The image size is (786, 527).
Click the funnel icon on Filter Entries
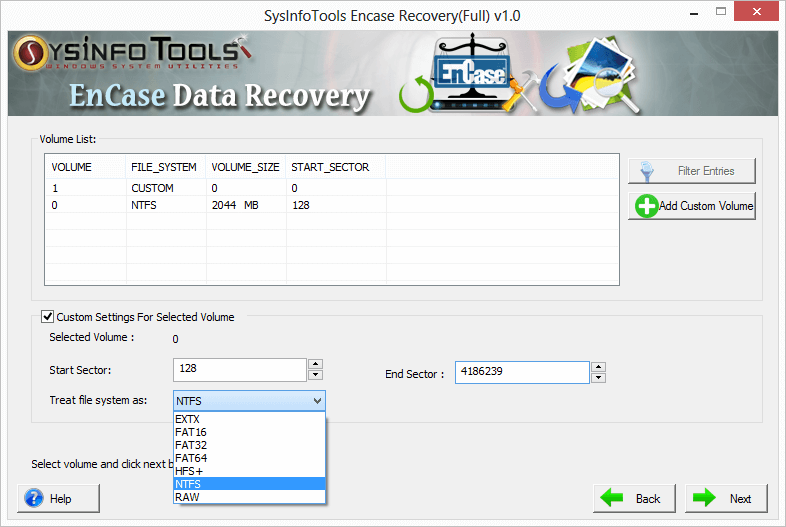click(x=647, y=171)
